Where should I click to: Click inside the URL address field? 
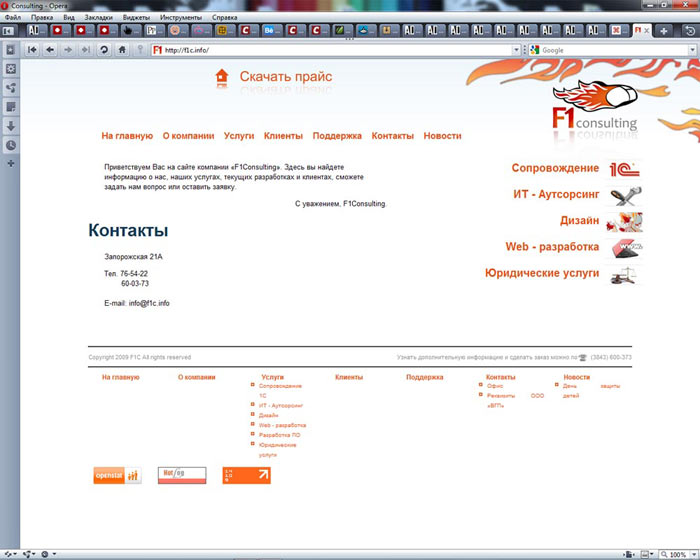click(330, 50)
